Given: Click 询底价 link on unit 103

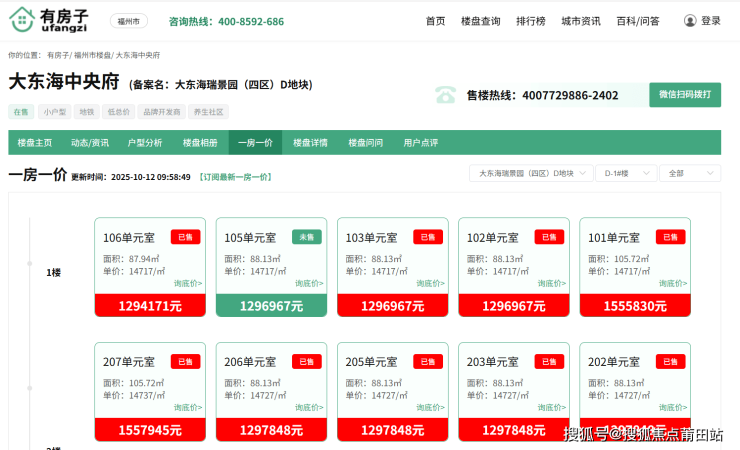Looking at the screenshot, I should coord(430,284).
